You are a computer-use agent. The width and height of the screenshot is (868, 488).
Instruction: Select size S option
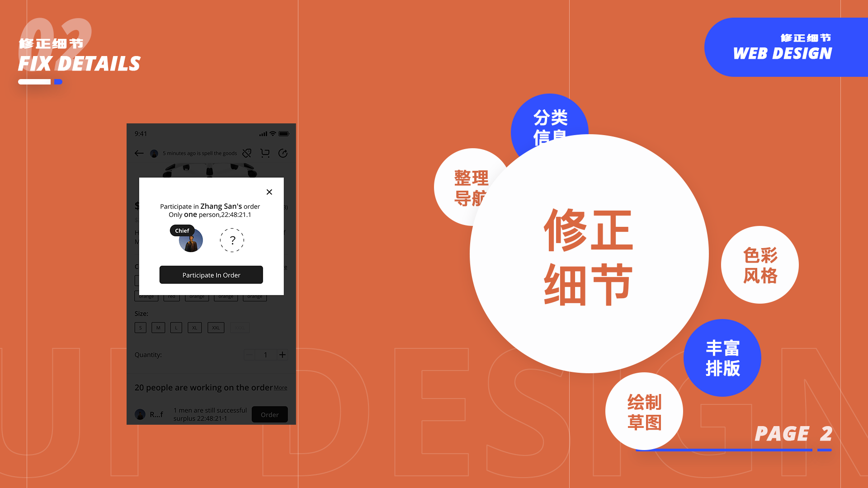click(x=141, y=327)
